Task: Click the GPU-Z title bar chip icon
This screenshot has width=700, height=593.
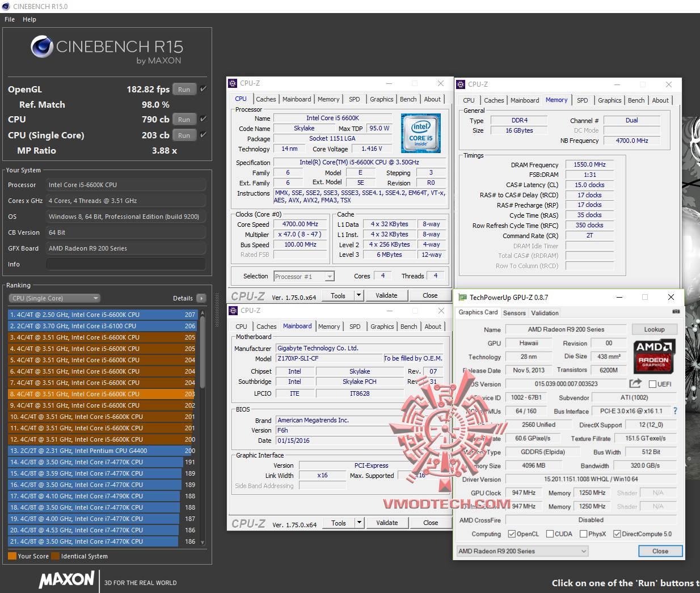Action: tap(462, 297)
